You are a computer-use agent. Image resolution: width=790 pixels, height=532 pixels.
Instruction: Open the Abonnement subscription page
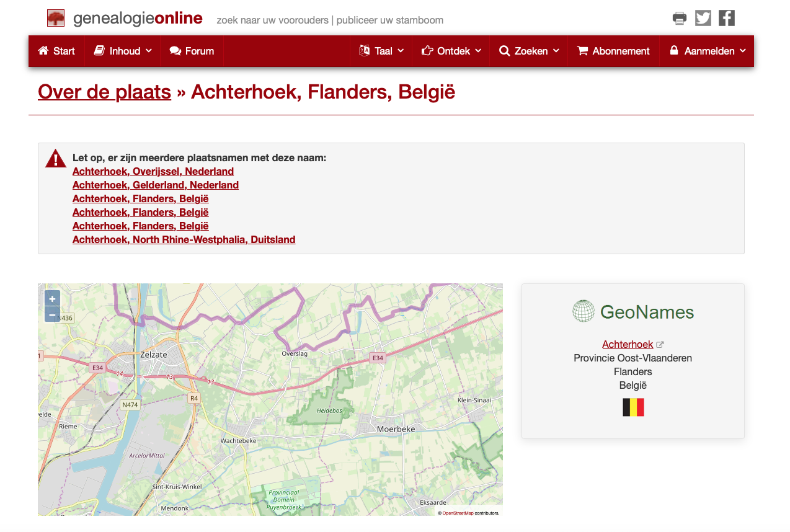(x=613, y=51)
